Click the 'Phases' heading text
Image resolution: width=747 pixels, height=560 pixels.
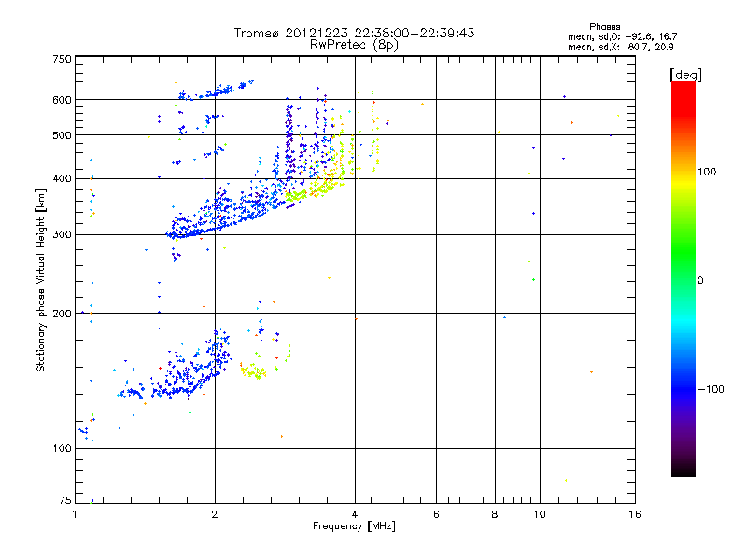coord(604,27)
